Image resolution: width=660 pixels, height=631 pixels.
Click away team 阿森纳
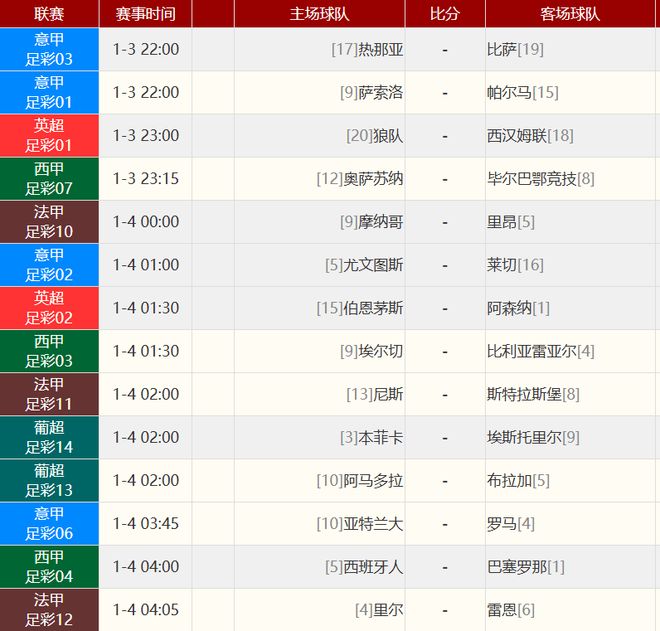[509, 307]
